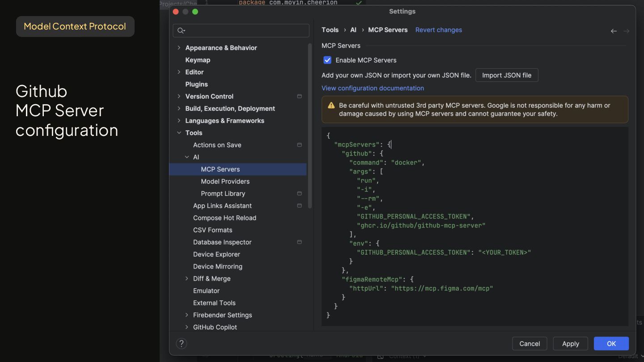
Task: Click Revert changes link
Action: click(x=438, y=30)
